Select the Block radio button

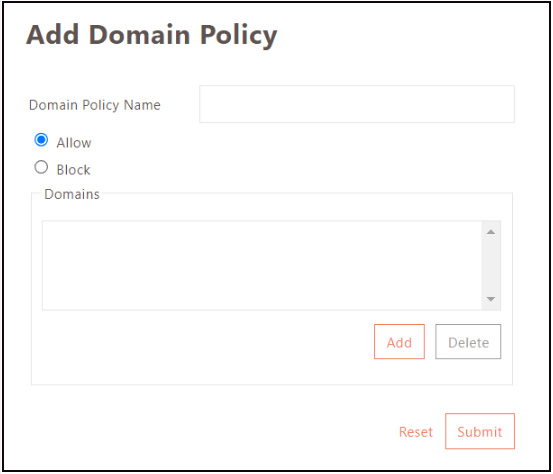pyautogui.click(x=41, y=167)
